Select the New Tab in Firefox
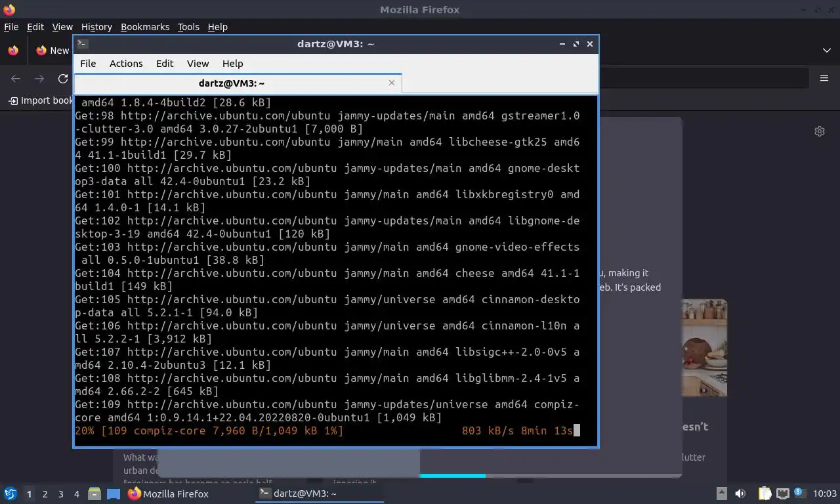The width and height of the screenshot is (840, 504). [x=52, y=51]
